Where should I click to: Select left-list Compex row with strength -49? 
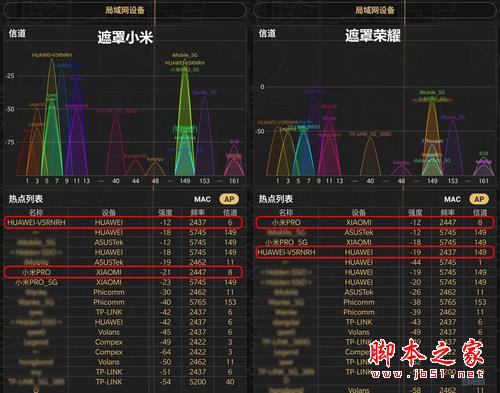[124, 342]
